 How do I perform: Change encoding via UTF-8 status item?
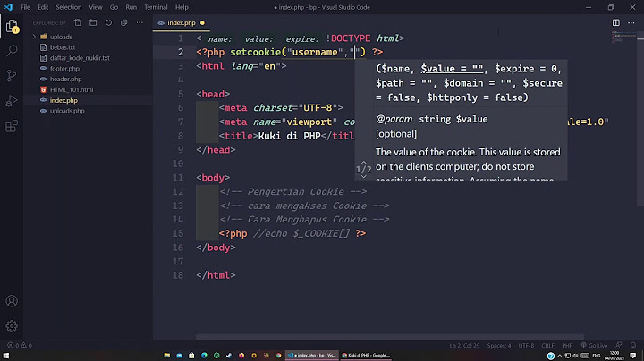click(x=526, y=346)
